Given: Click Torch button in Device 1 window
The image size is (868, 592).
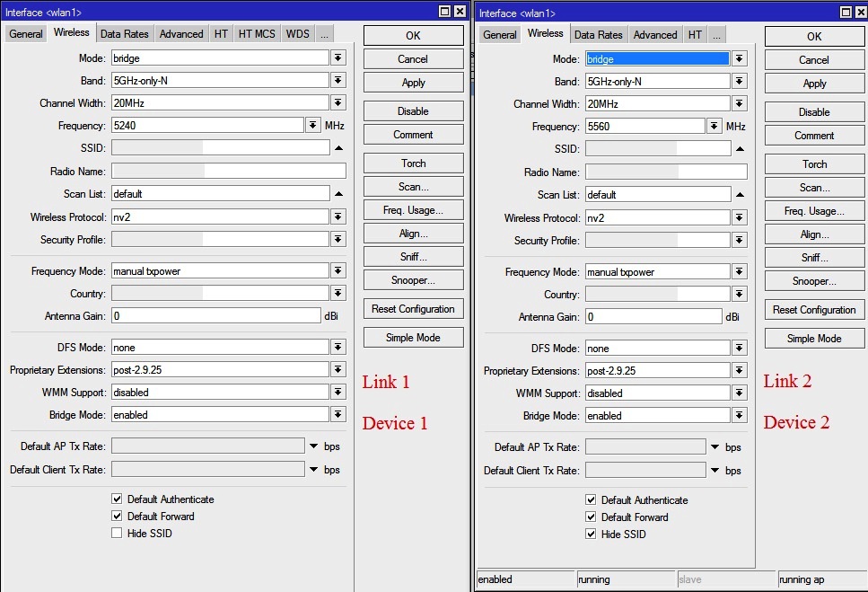Looking at the screenshot, I should 413,163.
